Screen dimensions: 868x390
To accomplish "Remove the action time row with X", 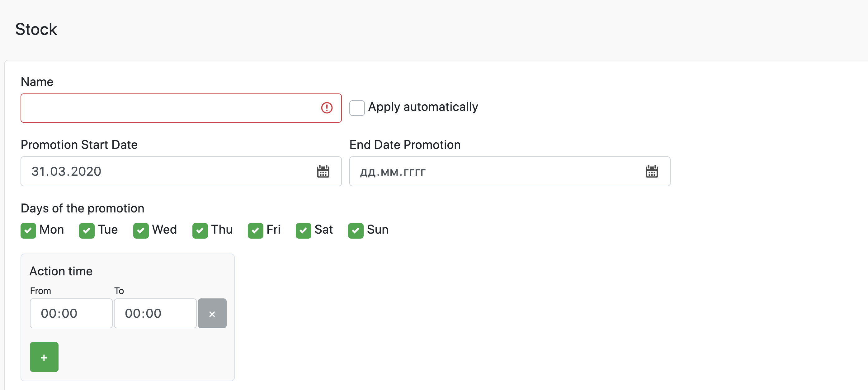I will click(x=212, y=313).
